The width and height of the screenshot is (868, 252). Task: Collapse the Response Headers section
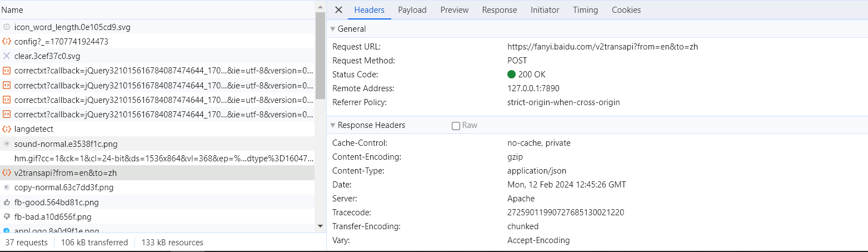pos(333,125)
